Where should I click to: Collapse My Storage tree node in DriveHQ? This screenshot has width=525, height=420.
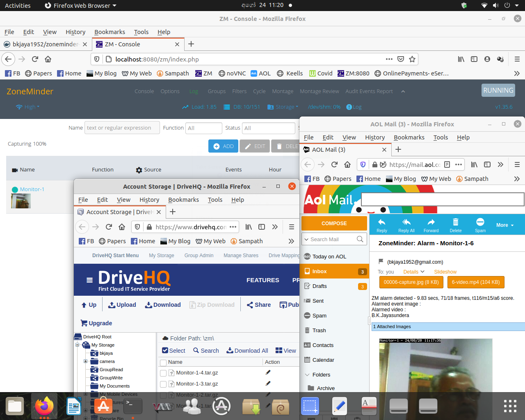77,345
